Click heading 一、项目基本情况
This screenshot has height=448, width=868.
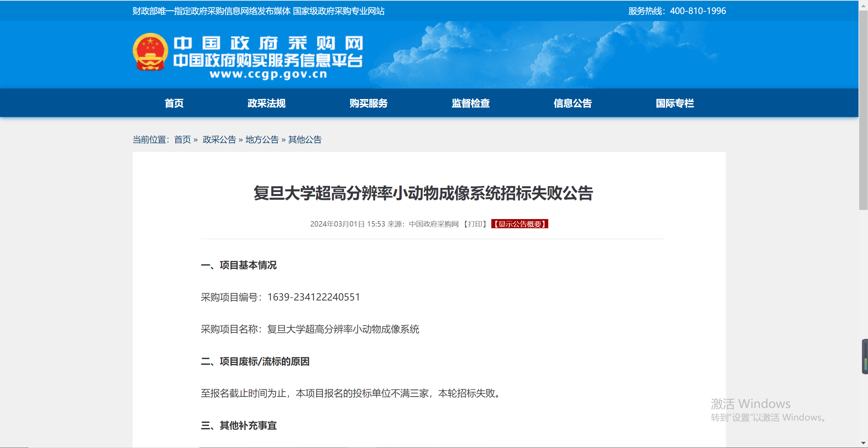pyautogui.click(x=239, y=265)
